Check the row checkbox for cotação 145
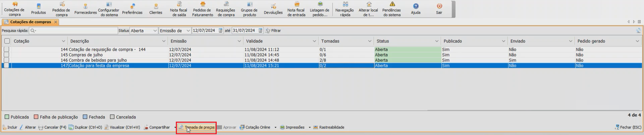 click(x=7, y=55)
